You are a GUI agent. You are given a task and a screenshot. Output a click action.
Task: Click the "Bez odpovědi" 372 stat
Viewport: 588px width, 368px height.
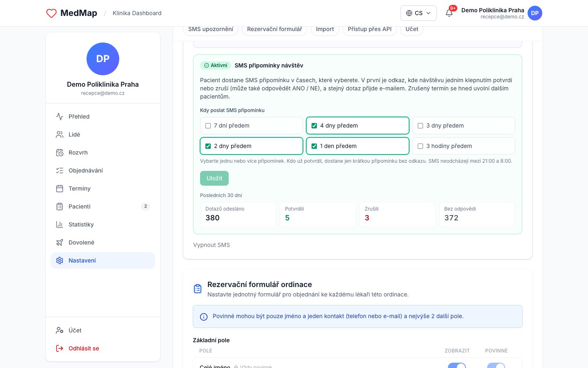[x=477, y=215]
